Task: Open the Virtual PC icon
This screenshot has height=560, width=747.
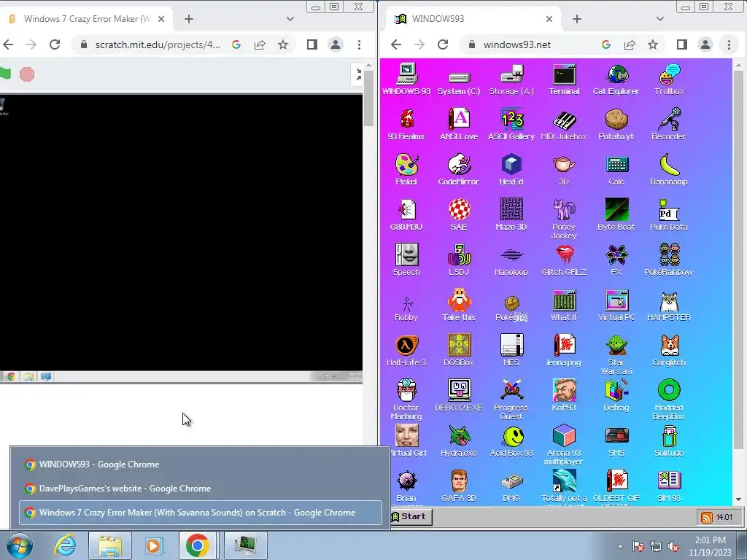Action: [616, 306]
